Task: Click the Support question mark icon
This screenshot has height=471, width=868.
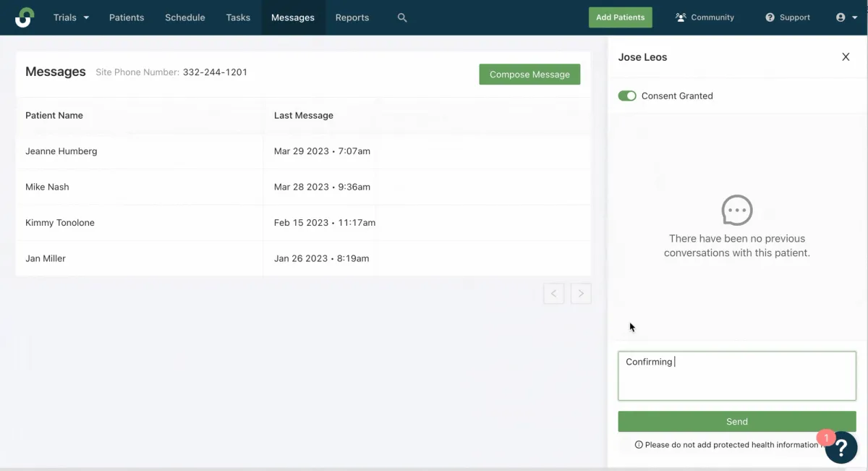Action: 770,17
